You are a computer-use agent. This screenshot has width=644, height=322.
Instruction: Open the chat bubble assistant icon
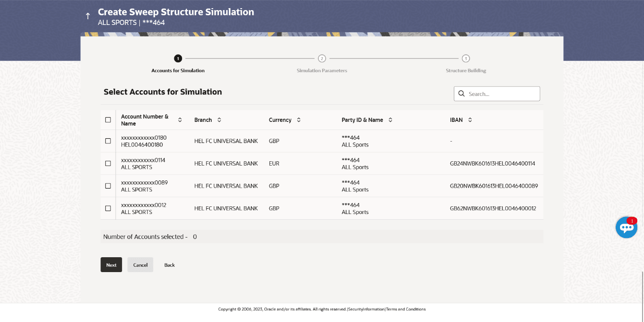(626, 227)
